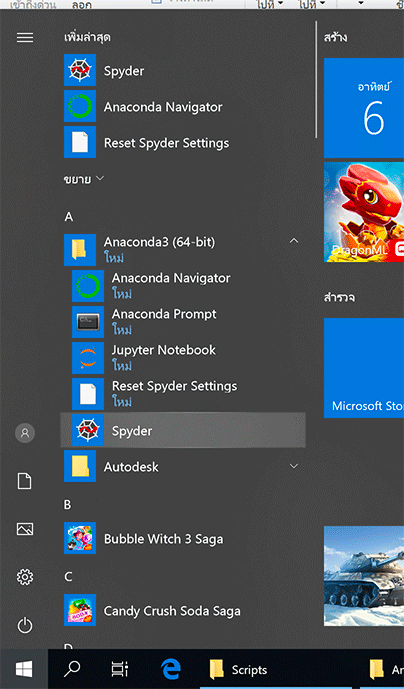Viewport: 404px width, 689px height.
Task: Open Settings gear icon
Action: (25, 577)
